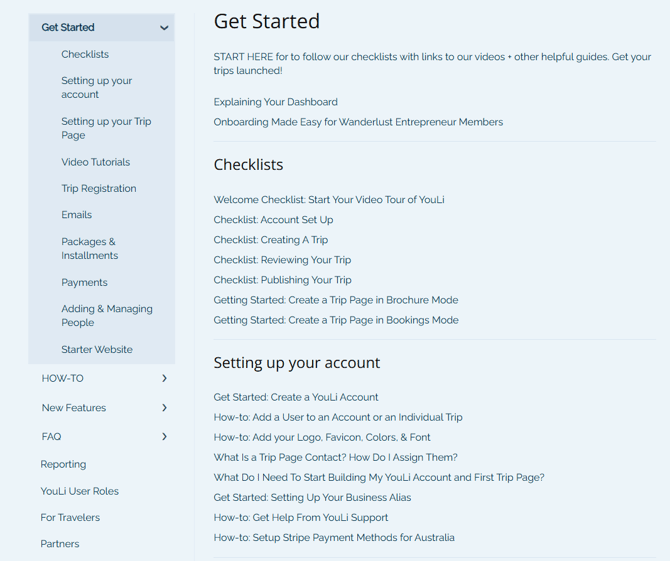This screenshot has height=561, width=670.
Task: Open Setting up your Trip Page sidebar item
Action: pyautogui.click(x=106, y=128)
